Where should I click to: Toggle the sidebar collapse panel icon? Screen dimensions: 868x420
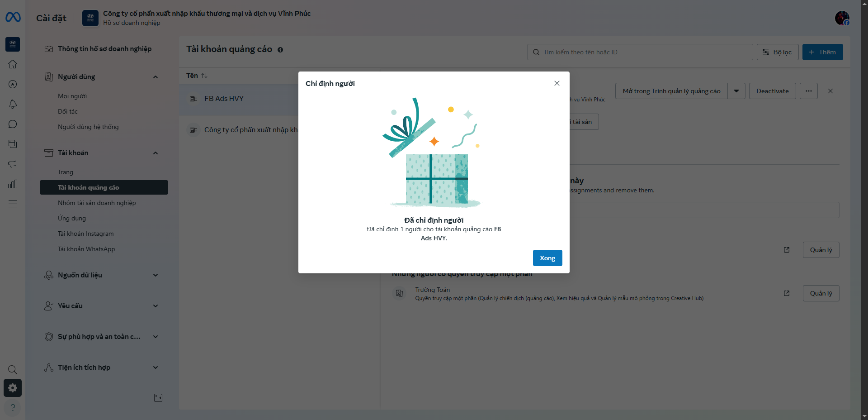coord(158,398)
